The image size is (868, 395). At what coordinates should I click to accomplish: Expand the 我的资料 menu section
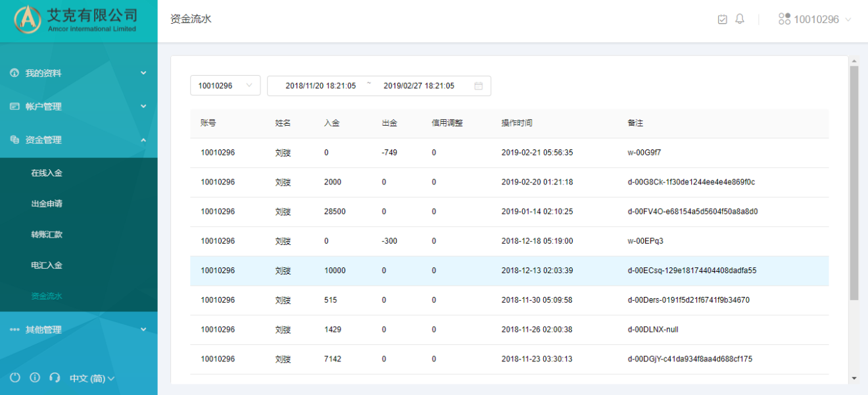[78, 73]
